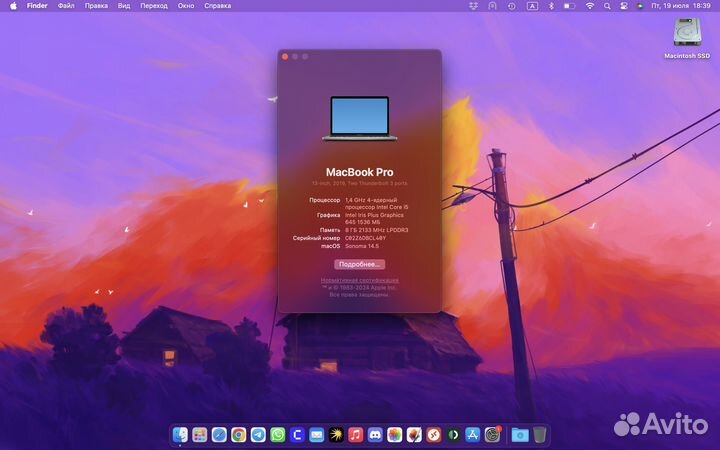Open the Downloads folder in the Dock
720x450 pixels.
coord(520,434)
